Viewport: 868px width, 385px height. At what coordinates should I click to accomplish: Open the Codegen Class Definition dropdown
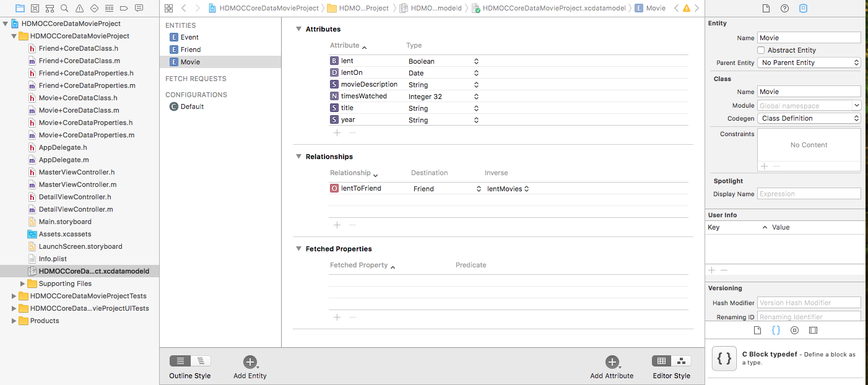[809, 118]
